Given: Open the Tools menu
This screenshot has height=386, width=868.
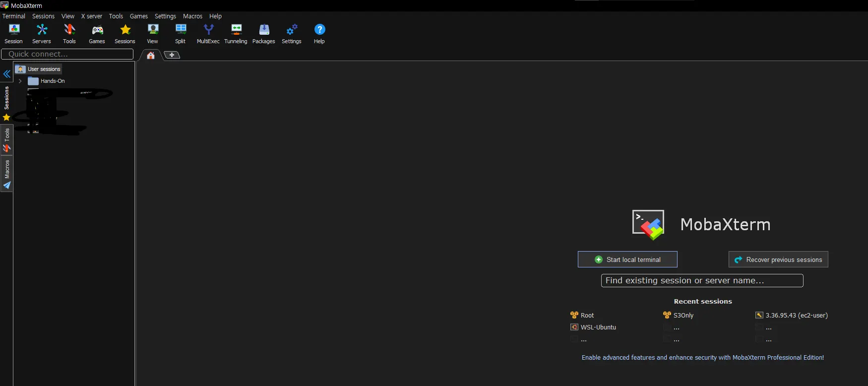Looking at the screenshot, I should click(116, 16).
